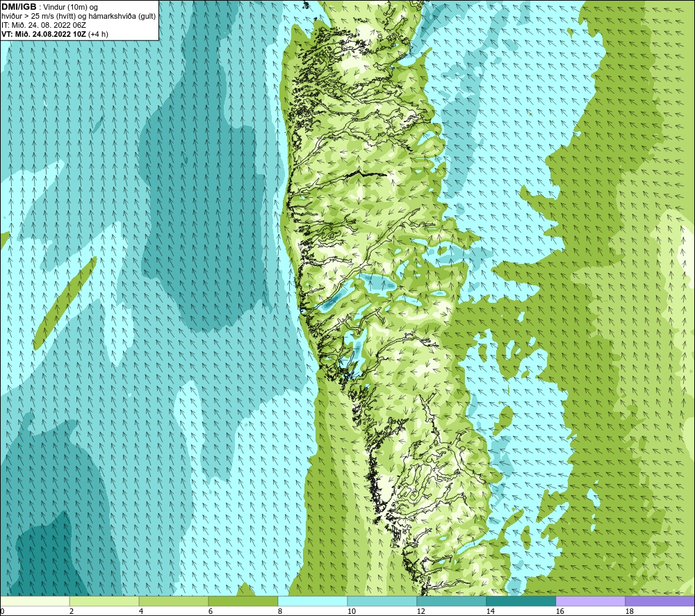Click the diagonal green streak in western sea
695x616 pixels.
click(65, 303)
